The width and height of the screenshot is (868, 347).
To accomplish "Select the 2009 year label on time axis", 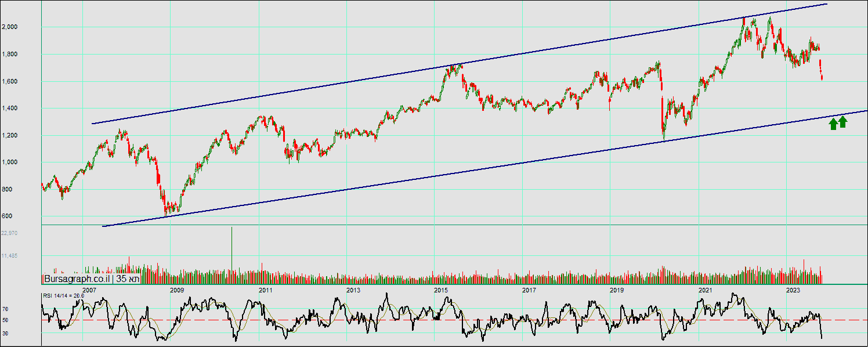I will (x=177, y=290).
